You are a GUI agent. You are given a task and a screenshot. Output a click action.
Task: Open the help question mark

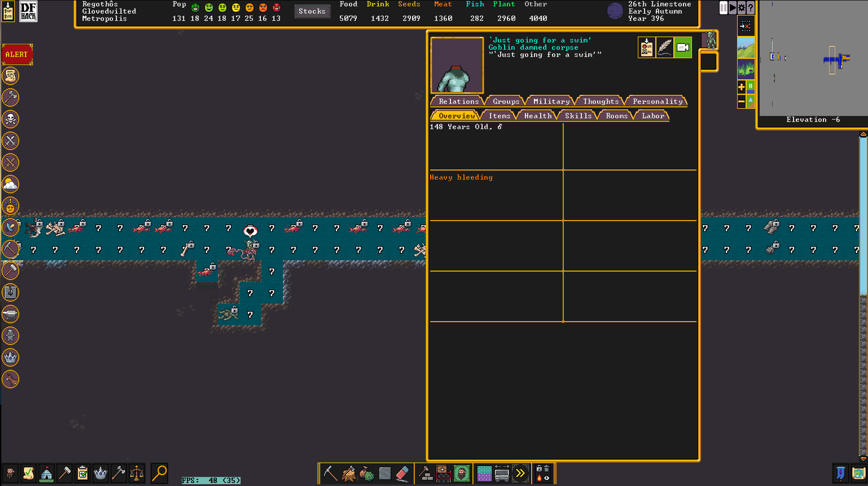[x=750, y=8]
